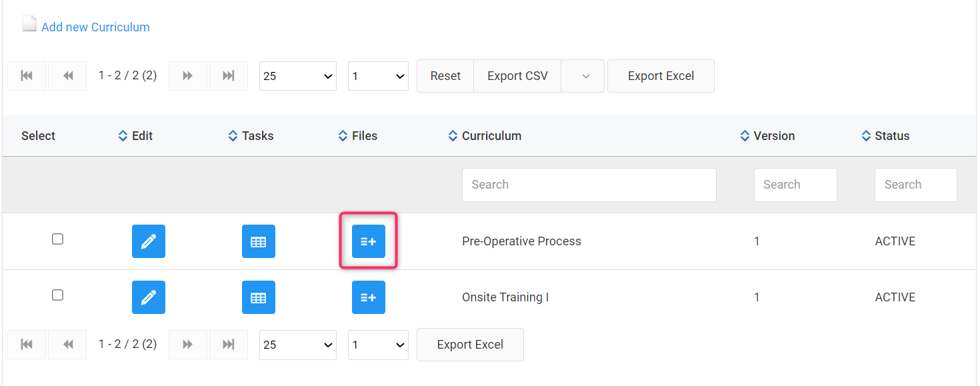Open edit pencil for Onsite Training I
The height and width of the screenshot is (386, 980).
(149, 297)
